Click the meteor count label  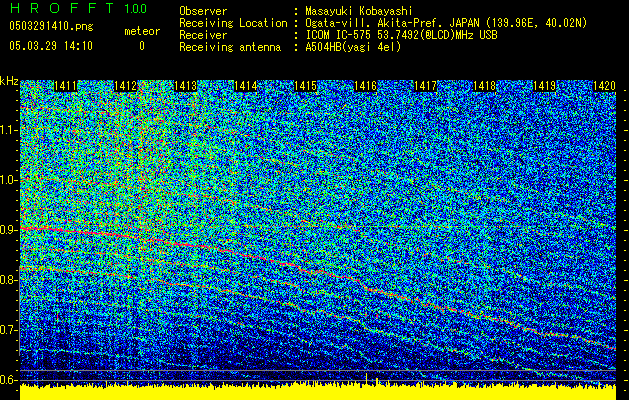[142, 31]
